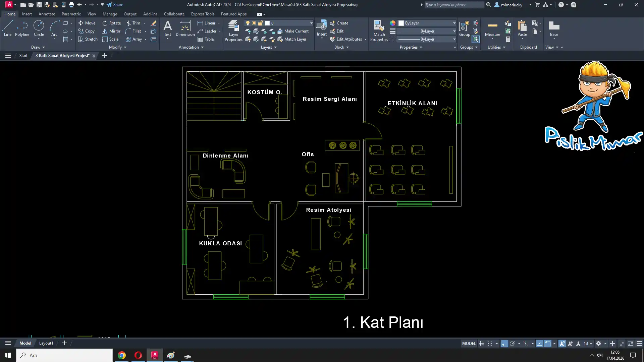Click the Share button
Screen dimensions: 644x362
coord(115,5)
